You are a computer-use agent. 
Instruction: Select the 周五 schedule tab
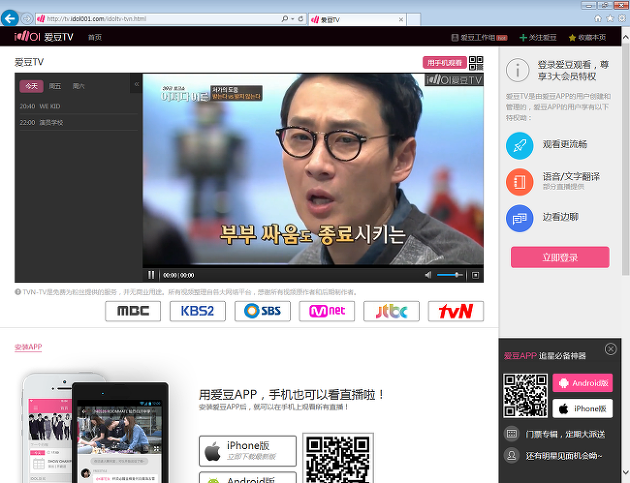[55, 86]
